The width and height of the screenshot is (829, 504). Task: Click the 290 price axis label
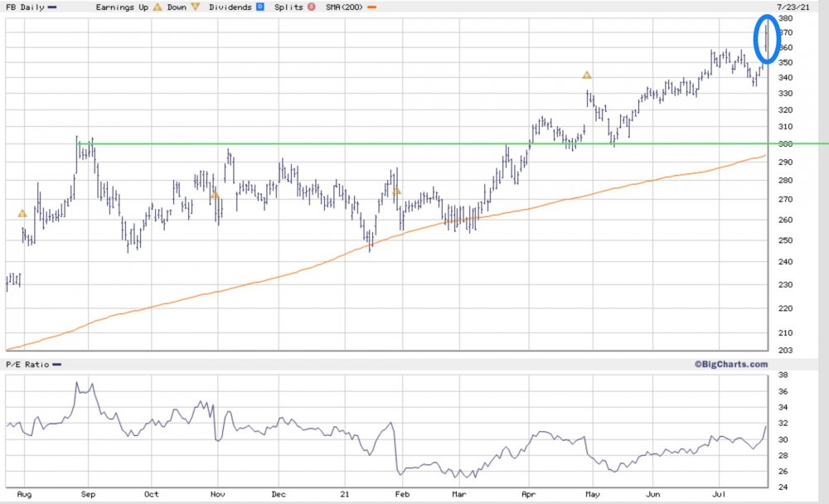click(x=786, y=162)
